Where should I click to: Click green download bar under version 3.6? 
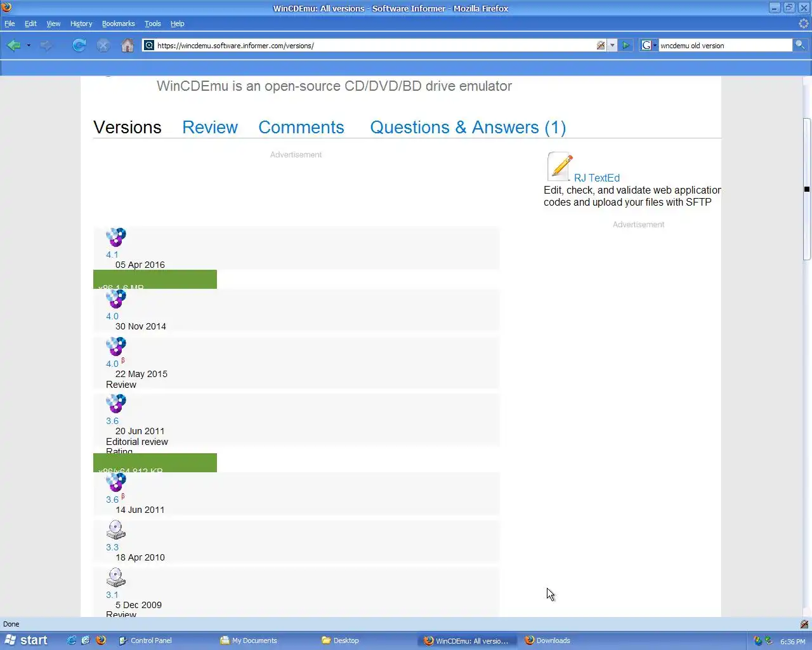155,463
